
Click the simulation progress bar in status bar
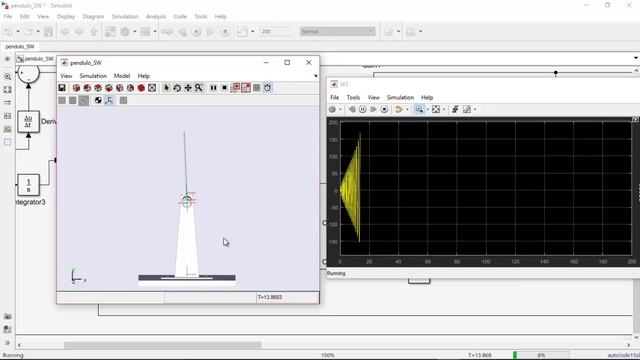tap(540, 355)
